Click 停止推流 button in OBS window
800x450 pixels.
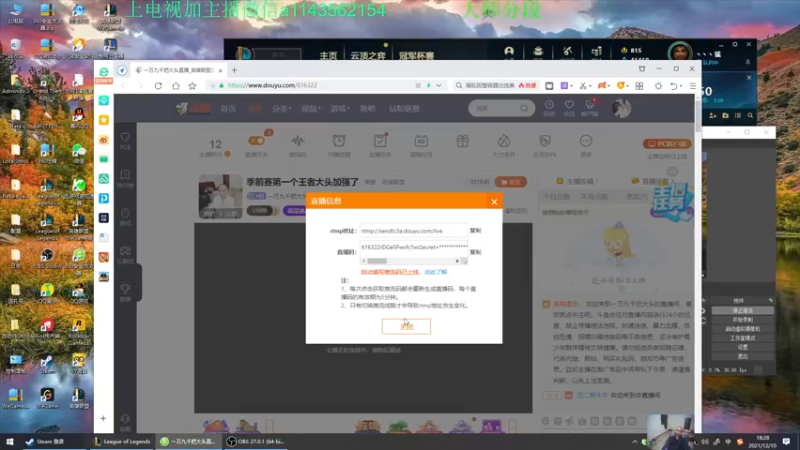tap(742, 310)
